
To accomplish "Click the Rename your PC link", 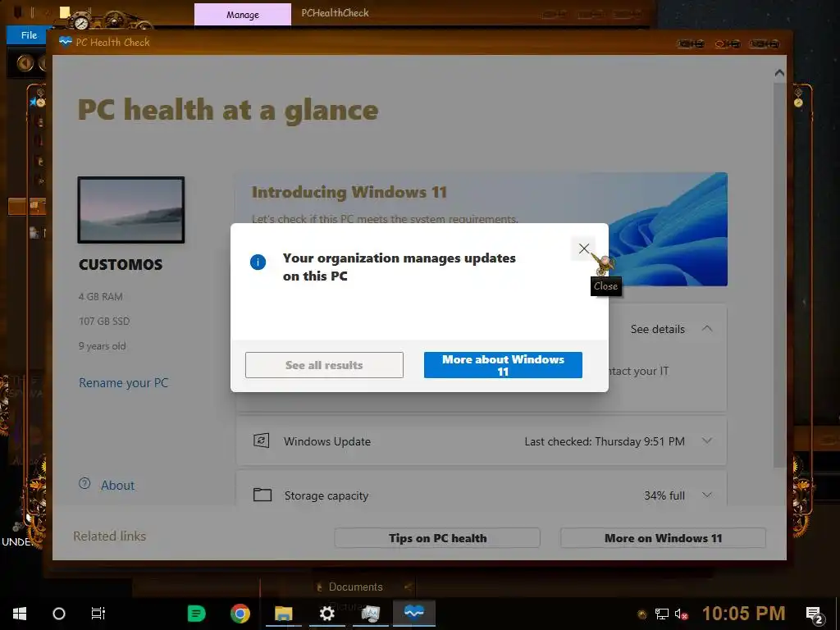I will tap(124, 382).
